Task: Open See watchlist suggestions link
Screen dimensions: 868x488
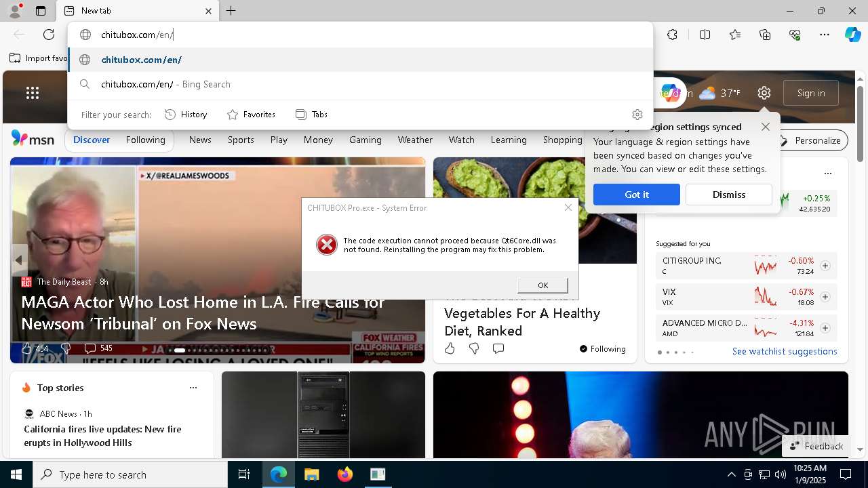Action: tap(785, 351)
